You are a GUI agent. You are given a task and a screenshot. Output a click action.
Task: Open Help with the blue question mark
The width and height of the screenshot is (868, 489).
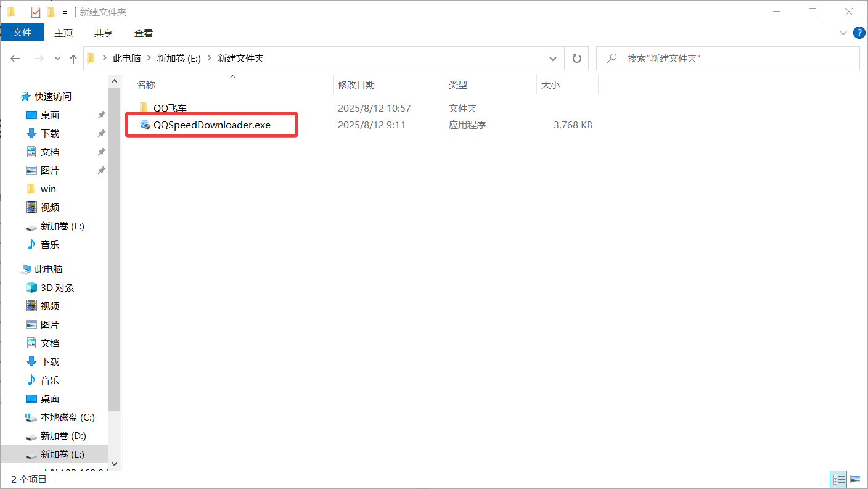pyautogui.click(x=858, y=32)
